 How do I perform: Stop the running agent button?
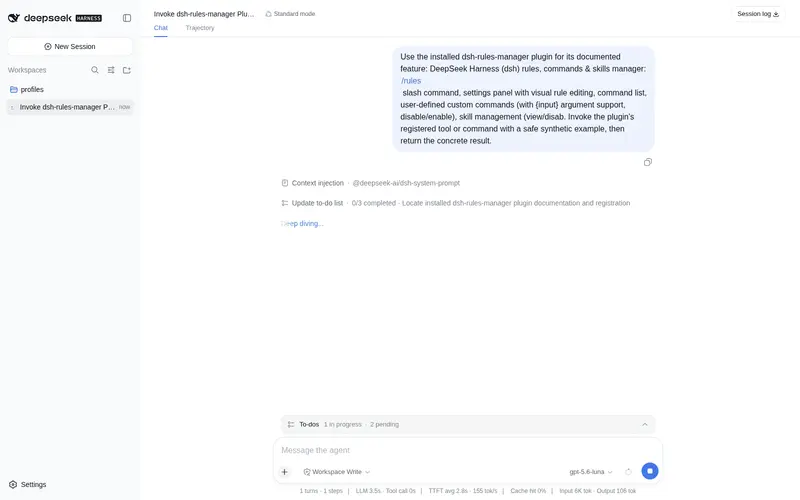click(649, 471)
